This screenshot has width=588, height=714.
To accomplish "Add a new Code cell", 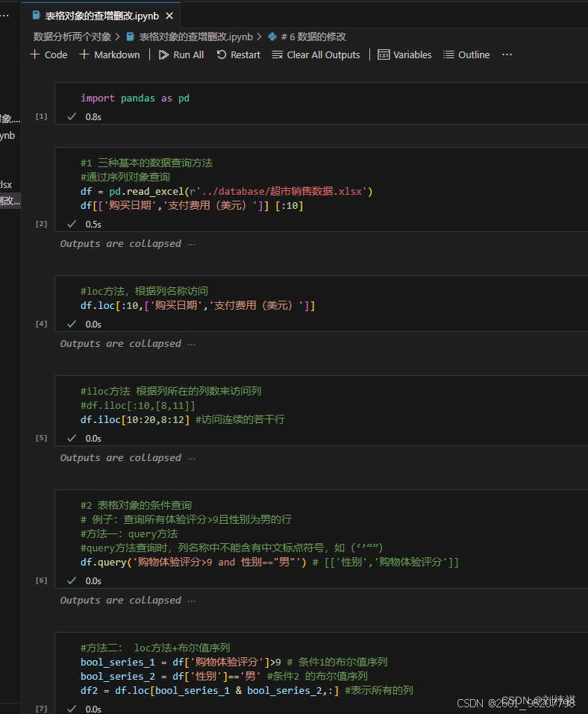I will (49, 54).
